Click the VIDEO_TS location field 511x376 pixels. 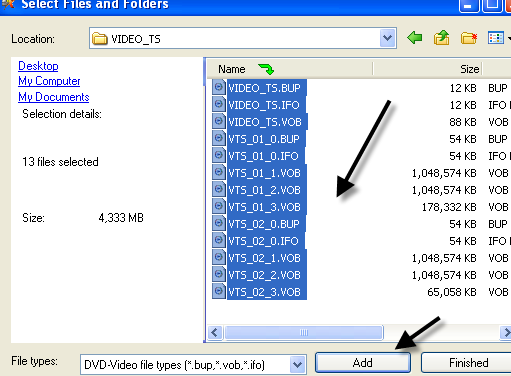(243, 38)
